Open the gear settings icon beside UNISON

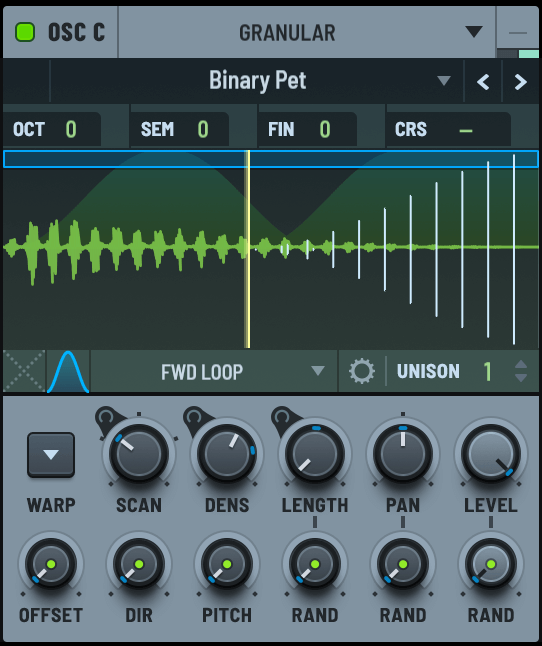362,371
